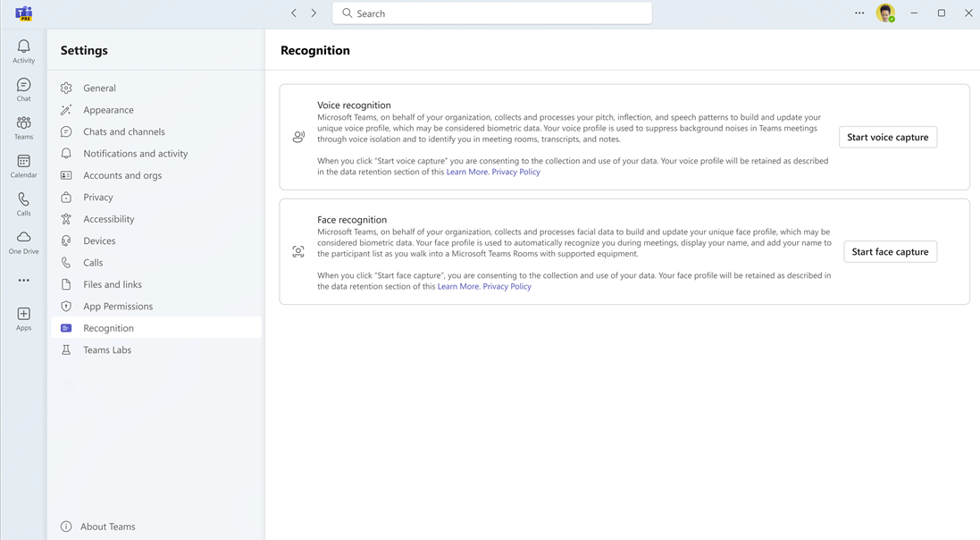Open Devices settings
The image size is (980, 540).
pyautogui.click(x=156, y=240)
